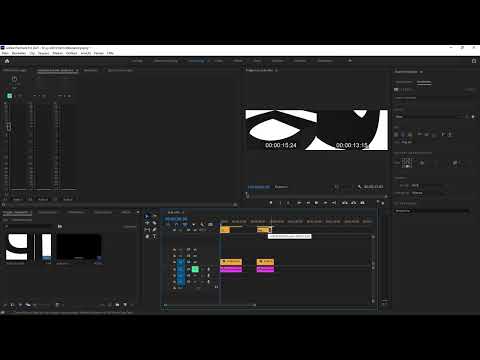The width and height of the screenshot is (480, 360).
Task: Click the pan knob in Audio Track Mixer
Action: point(14,79)
